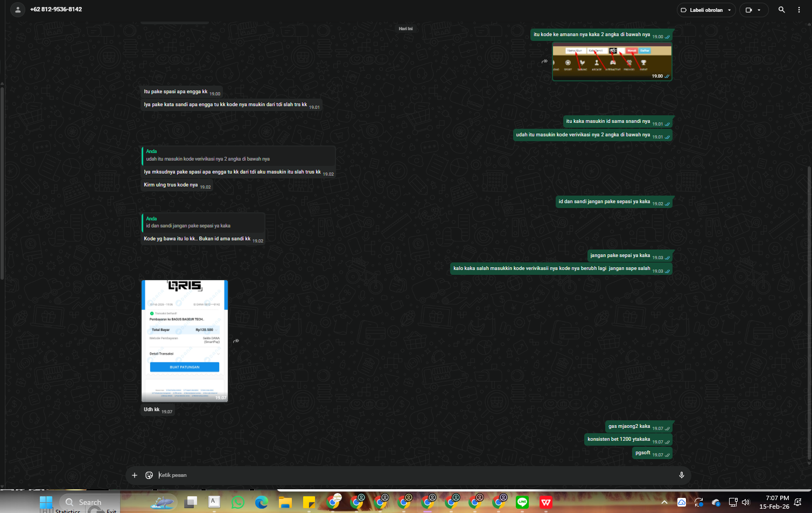812x513 pixels.
Task: Open File Explorer from taskbar
Action: (x=285, y=502)
